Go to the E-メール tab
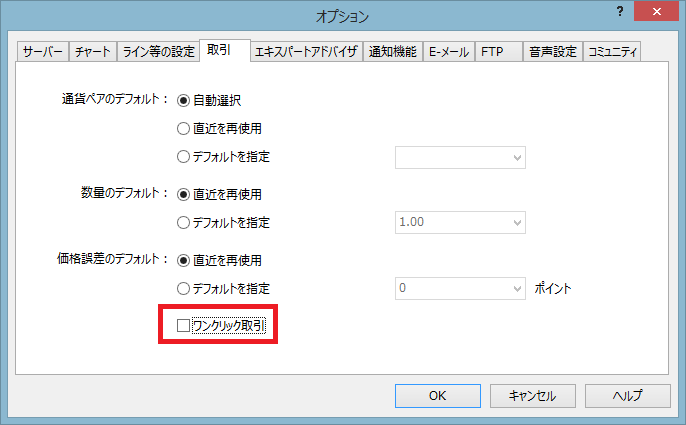686x425 pixels. (449, 52)
